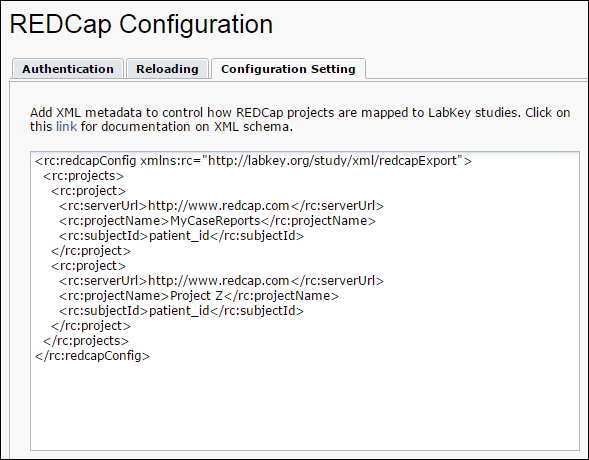Switch to the Authentication tab
Screen dimensions: 589x460
[x=68, y=69]
